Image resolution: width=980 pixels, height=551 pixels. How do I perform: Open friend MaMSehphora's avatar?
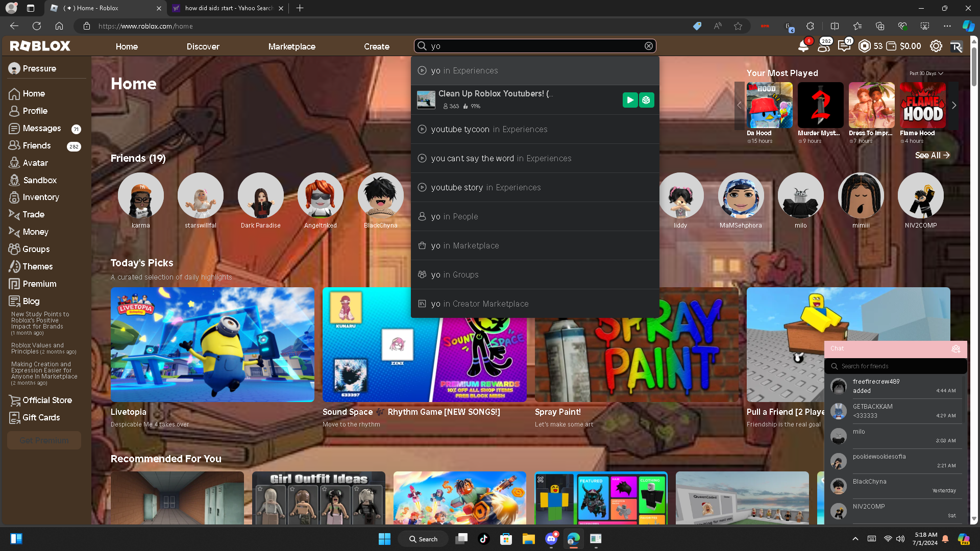[741, 195]
